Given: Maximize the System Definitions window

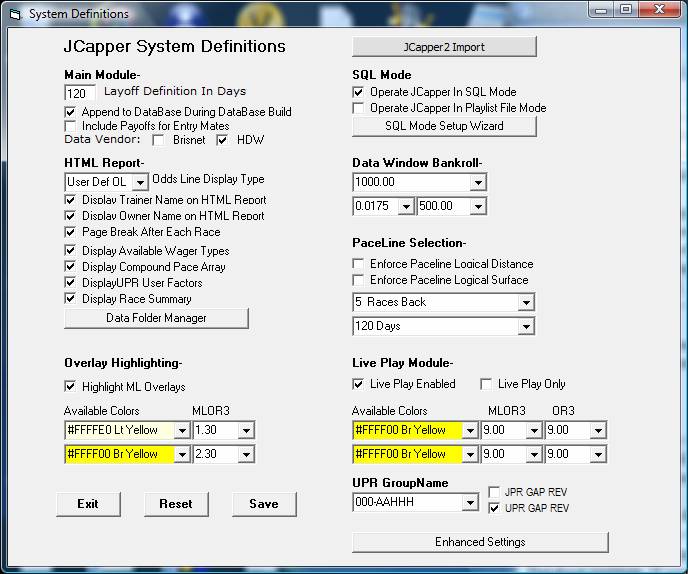Looking at the screenshot, I should point(627,10).
